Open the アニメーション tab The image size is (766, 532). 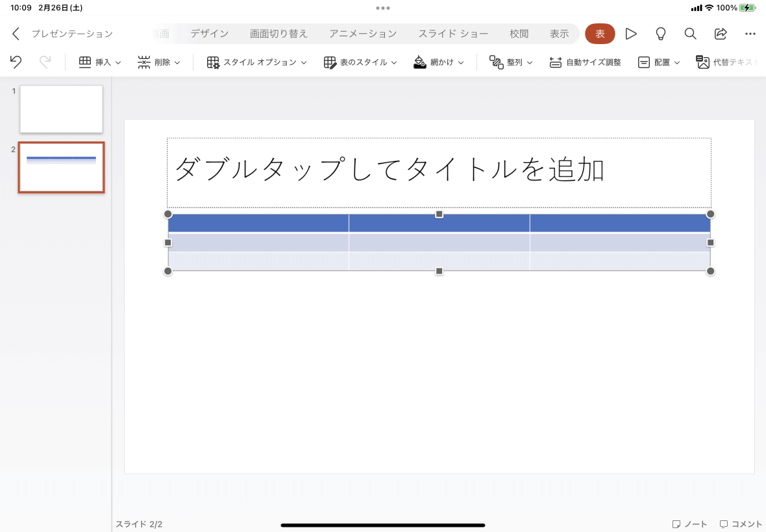362,34
